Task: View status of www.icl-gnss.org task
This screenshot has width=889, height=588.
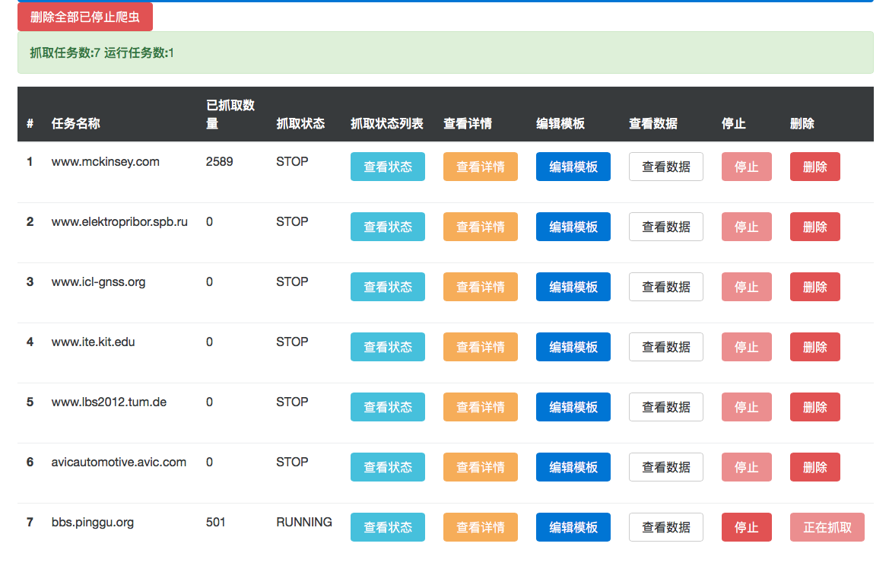Action: tap(387, 287)
